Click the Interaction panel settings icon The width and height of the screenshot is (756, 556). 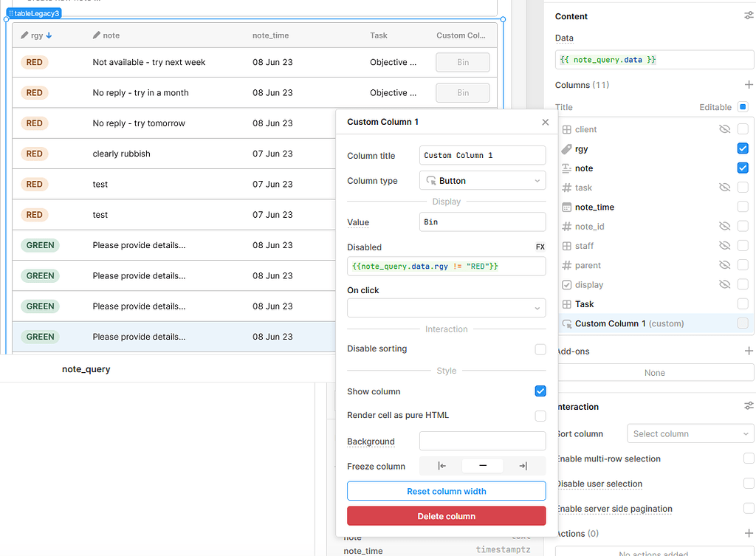(748, 405)
